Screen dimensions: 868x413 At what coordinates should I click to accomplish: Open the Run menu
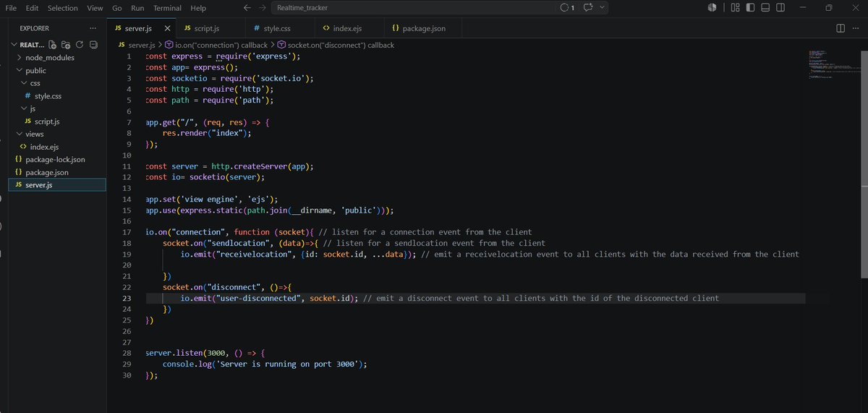138,8
